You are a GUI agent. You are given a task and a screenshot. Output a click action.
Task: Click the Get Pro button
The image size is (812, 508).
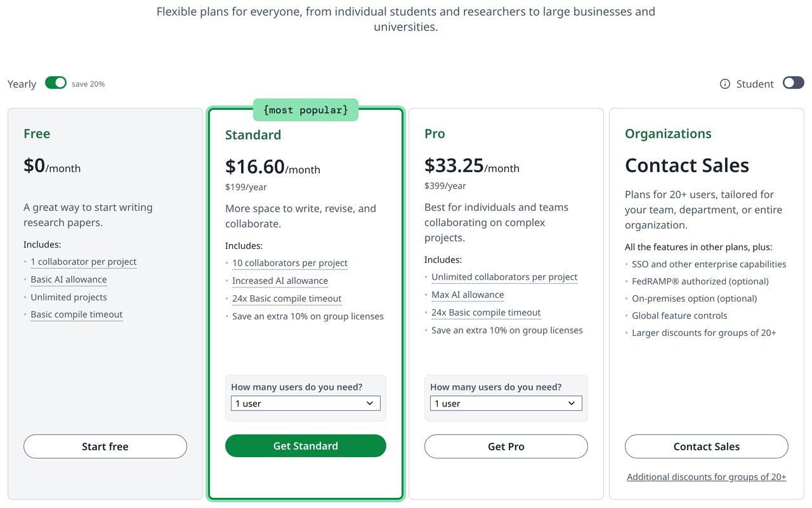[x=506, y=446]
